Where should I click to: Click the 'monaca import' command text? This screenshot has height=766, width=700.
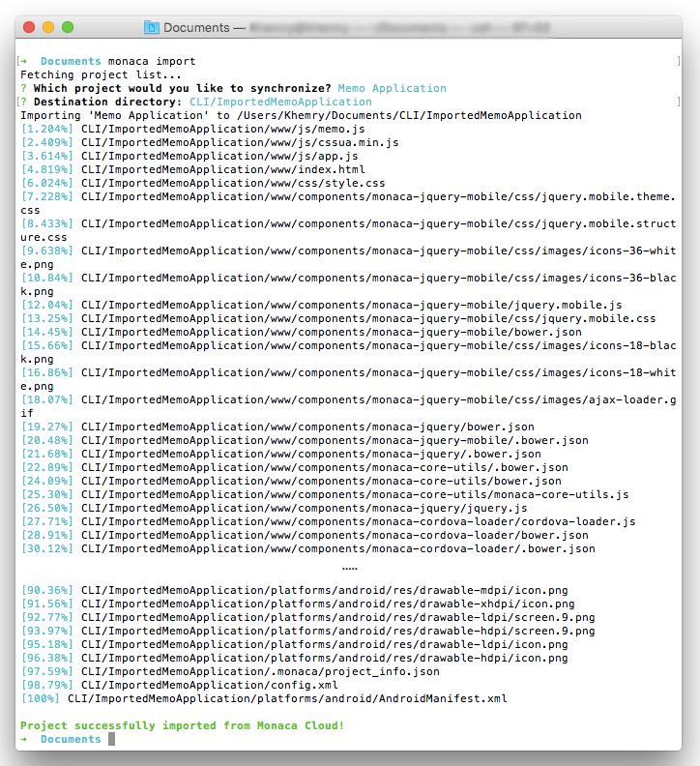[152, 62]
